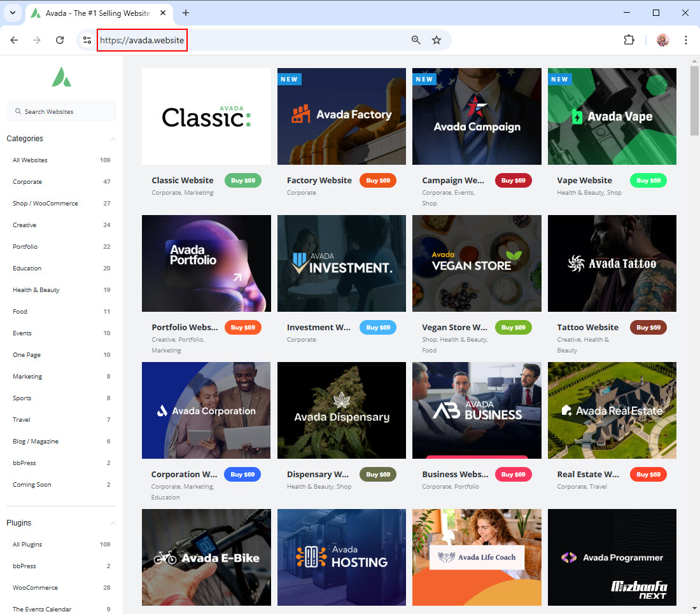Click the page vertical scrollbar thumb
The height and width of the screenshot is (614, 700).
[694, 101]
